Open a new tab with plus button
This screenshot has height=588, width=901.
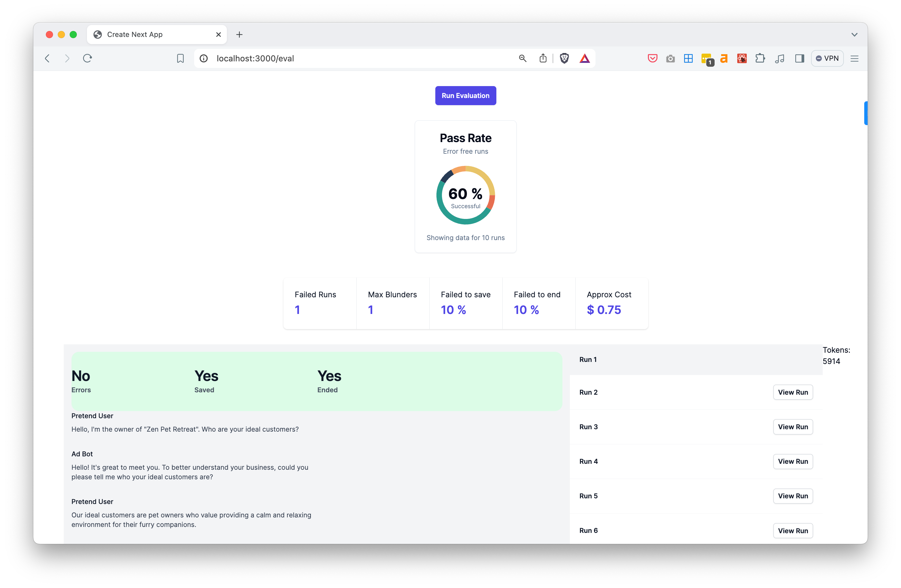pos(239,35)
